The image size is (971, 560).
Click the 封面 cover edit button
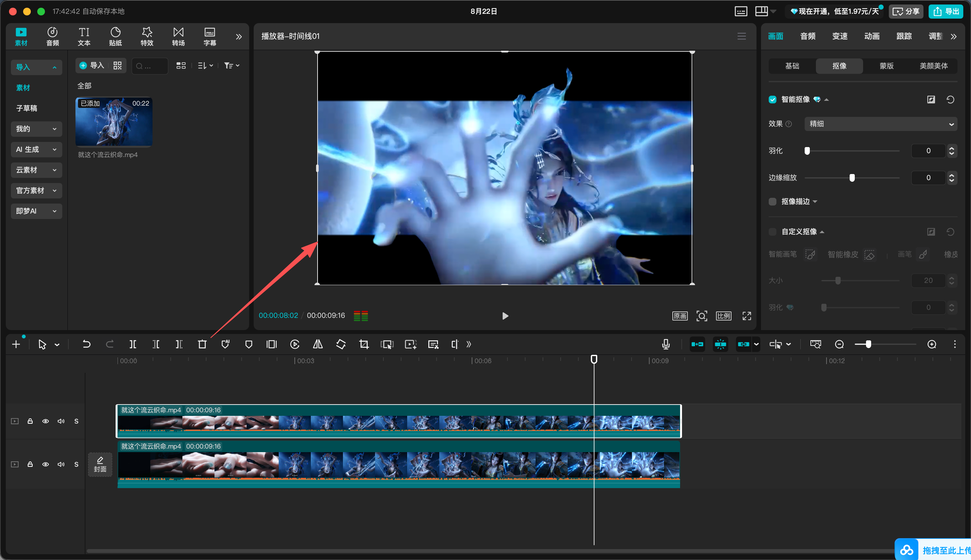100,465
